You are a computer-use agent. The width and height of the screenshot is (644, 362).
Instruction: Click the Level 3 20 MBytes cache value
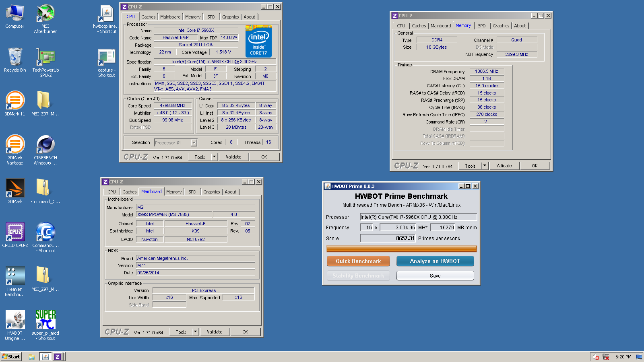coord(236,127)
